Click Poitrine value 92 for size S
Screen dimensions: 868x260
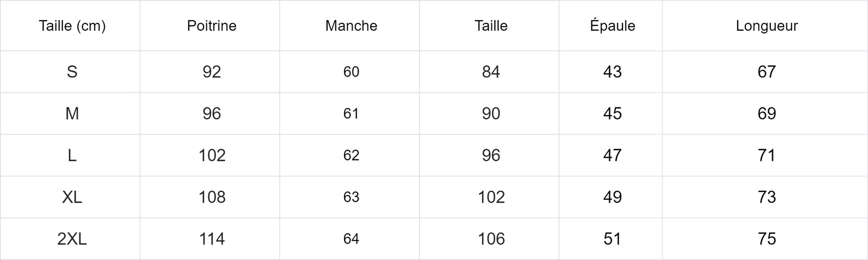(x=212, y=72)
